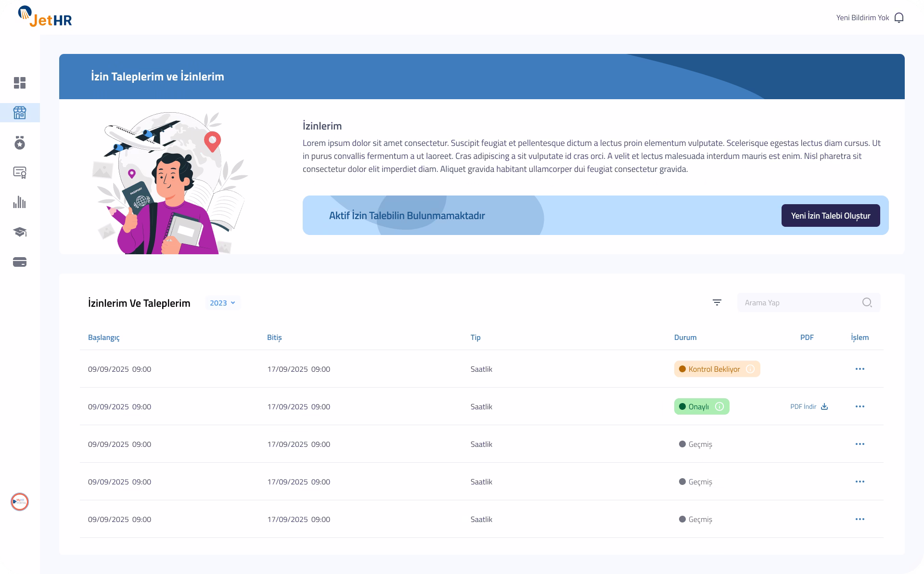924x574 pixels.
Task: Sort by the Bitiş column header
Action: [274, 338]
